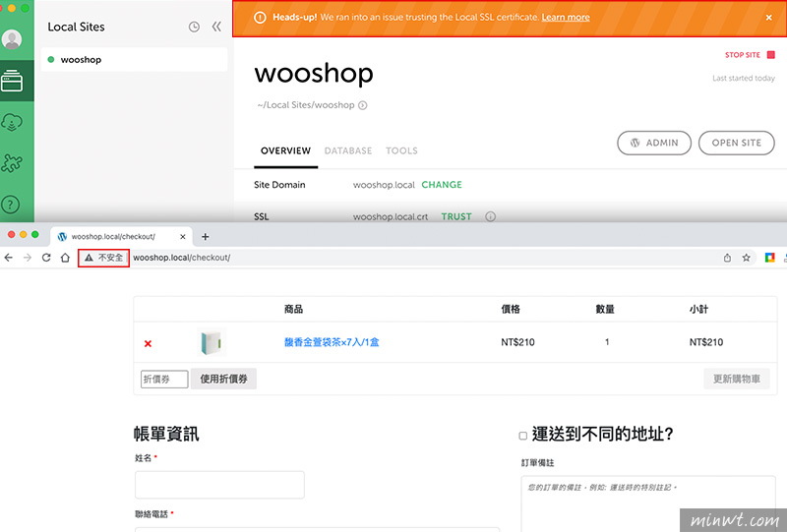
Task: Click the 姓名 input field
Action: (219, 485)
